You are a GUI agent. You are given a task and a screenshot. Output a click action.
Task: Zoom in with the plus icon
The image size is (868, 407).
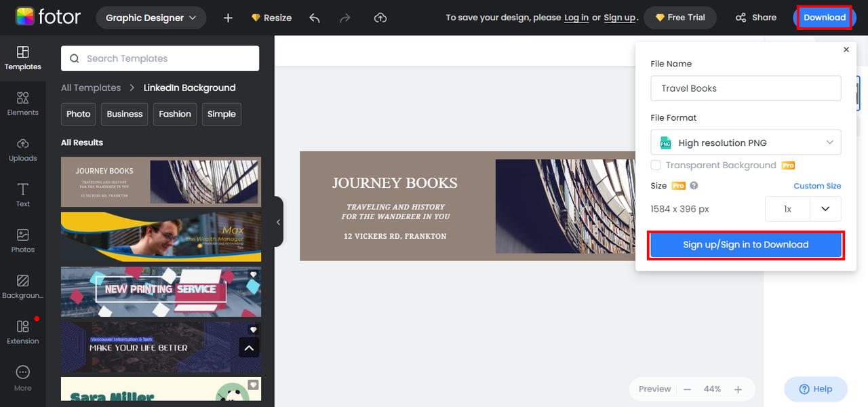(x=738, y=389)
